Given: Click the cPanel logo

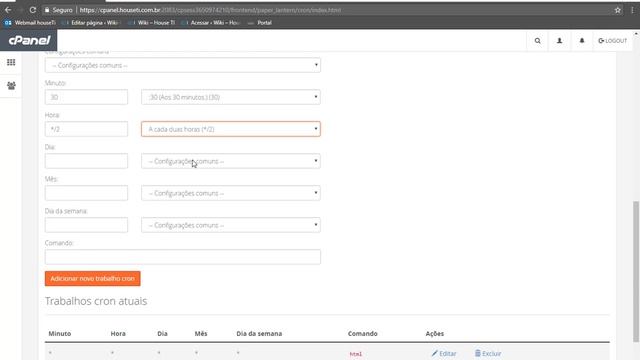Looking at the screenshot, I should 29,40.
